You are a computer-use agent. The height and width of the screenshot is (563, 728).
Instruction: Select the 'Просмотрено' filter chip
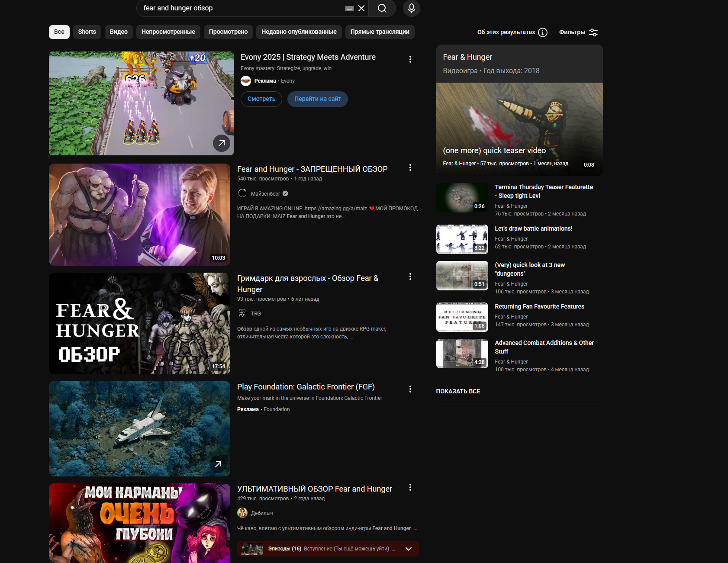[229, 32]
